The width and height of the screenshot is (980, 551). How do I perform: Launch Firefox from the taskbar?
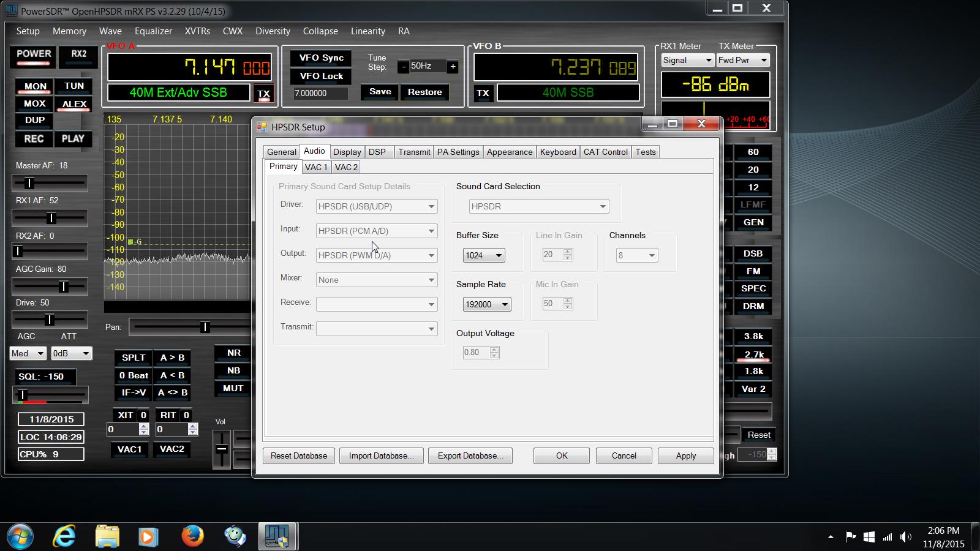point(192,536)
